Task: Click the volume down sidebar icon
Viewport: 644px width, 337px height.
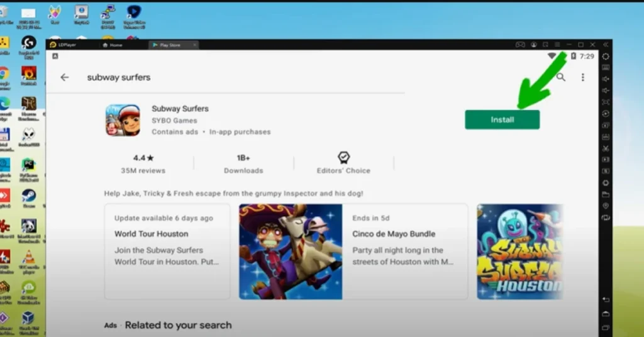Action: click(x=606, y=91)
